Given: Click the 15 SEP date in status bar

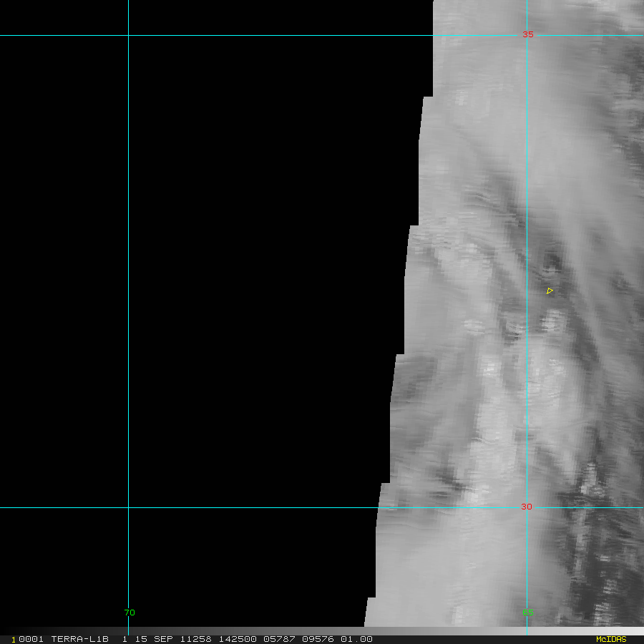Looking at the screenshot, I should coord(151,639).
